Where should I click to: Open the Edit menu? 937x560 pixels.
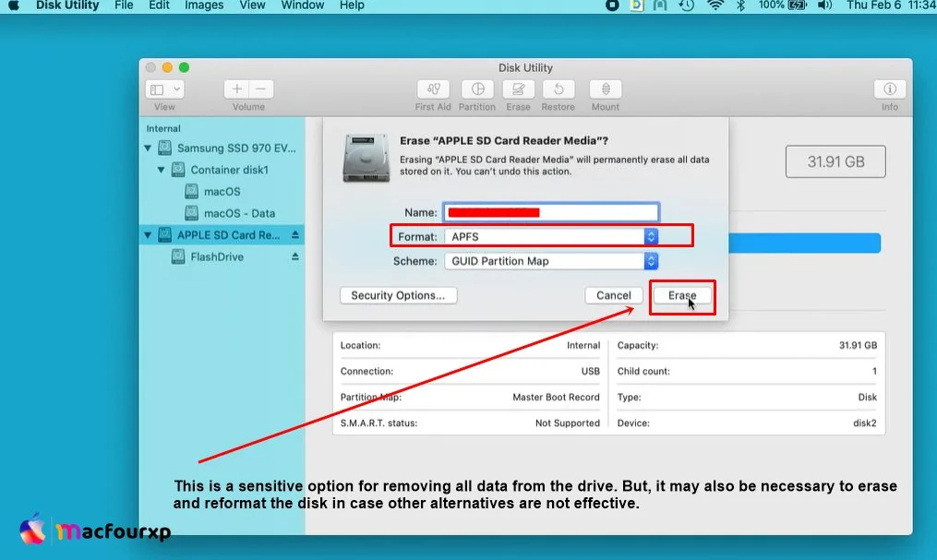(x=159, y=6)
